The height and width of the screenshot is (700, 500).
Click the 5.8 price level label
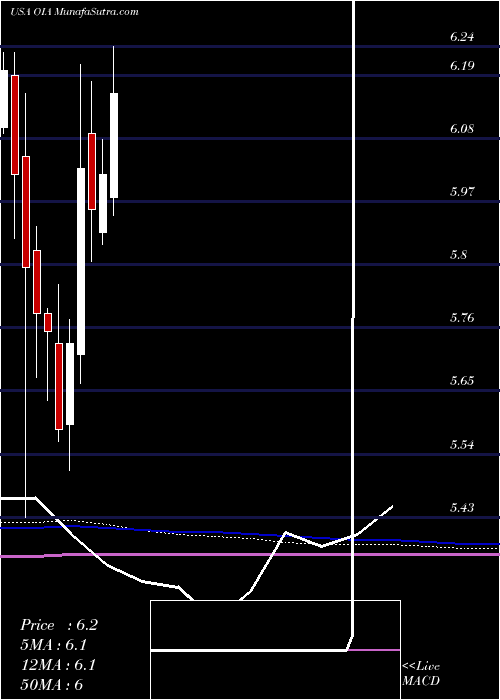pos(458,255)
